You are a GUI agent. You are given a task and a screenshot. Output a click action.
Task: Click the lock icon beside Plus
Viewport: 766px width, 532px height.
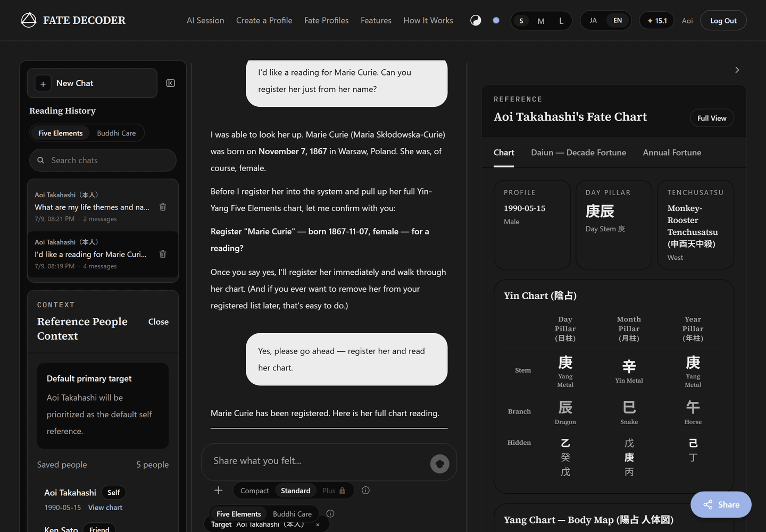click(x=342, y=491)
